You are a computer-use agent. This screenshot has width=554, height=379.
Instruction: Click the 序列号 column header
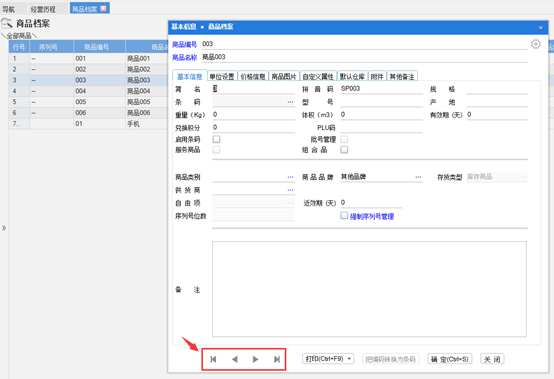point(52,47)
